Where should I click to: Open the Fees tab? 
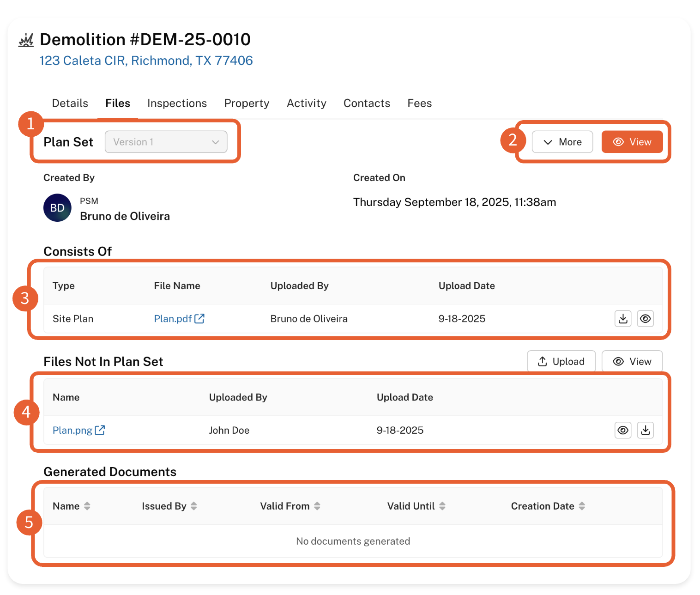[x=419, y=103]
